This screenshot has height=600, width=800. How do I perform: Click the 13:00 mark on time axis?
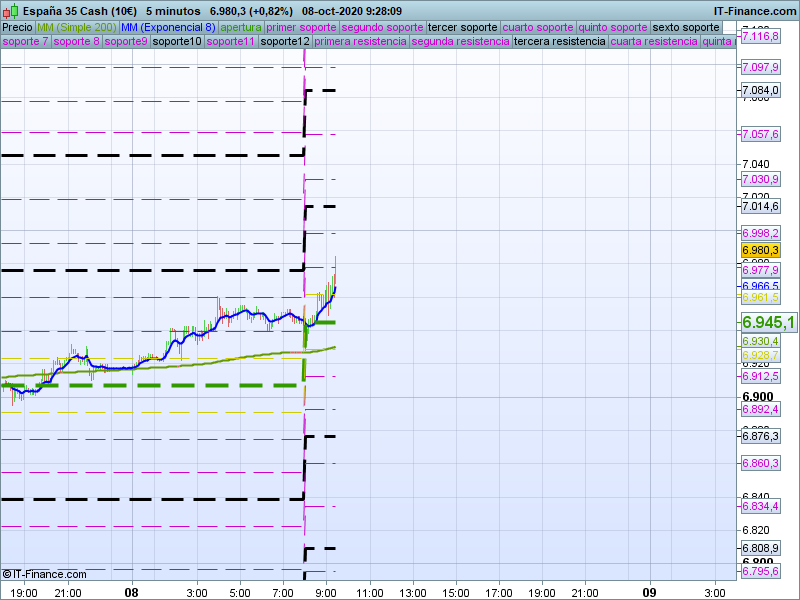point(412,591)
